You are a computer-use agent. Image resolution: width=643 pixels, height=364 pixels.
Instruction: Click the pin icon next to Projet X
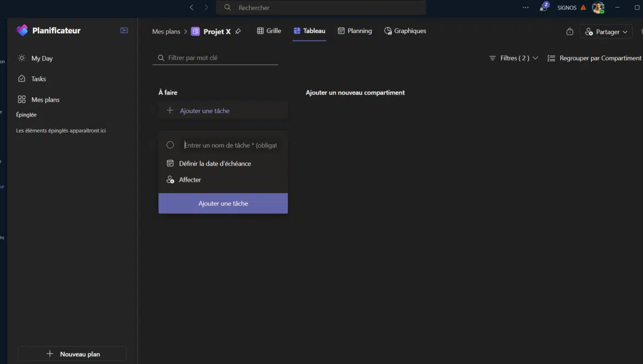click(238, 31)
